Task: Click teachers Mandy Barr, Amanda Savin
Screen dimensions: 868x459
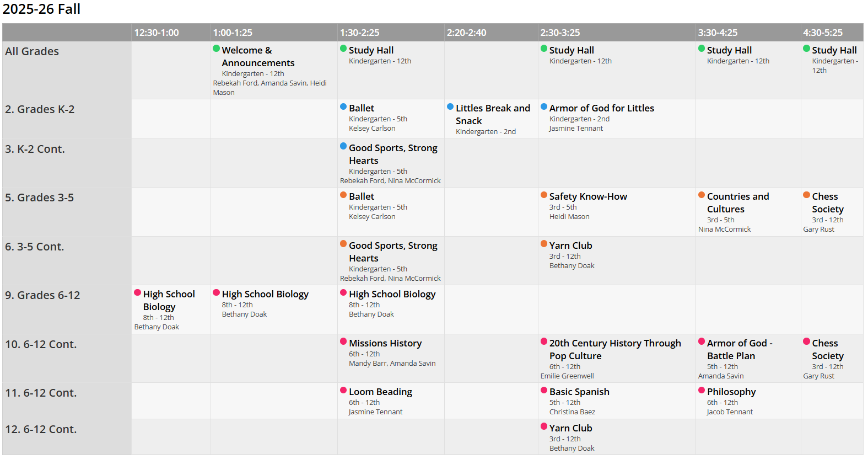Action: pos(392,364)
